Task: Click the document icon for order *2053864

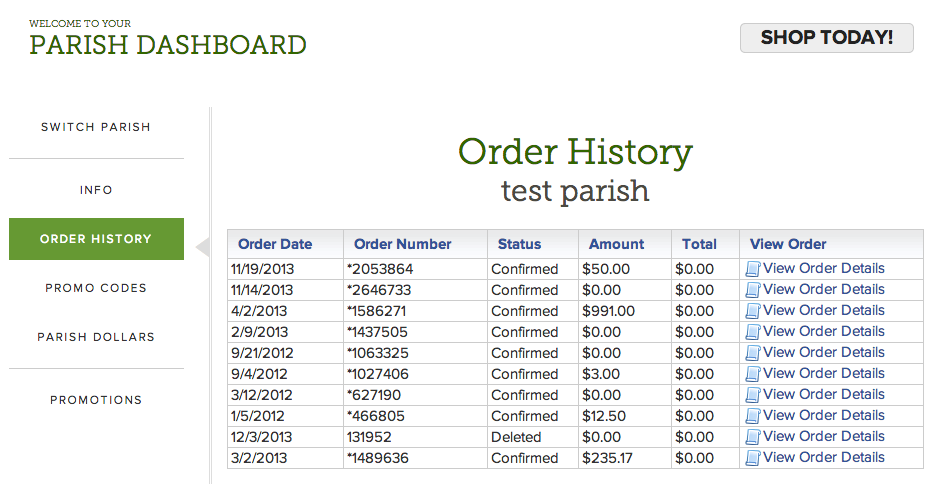Action: (753, 269)
